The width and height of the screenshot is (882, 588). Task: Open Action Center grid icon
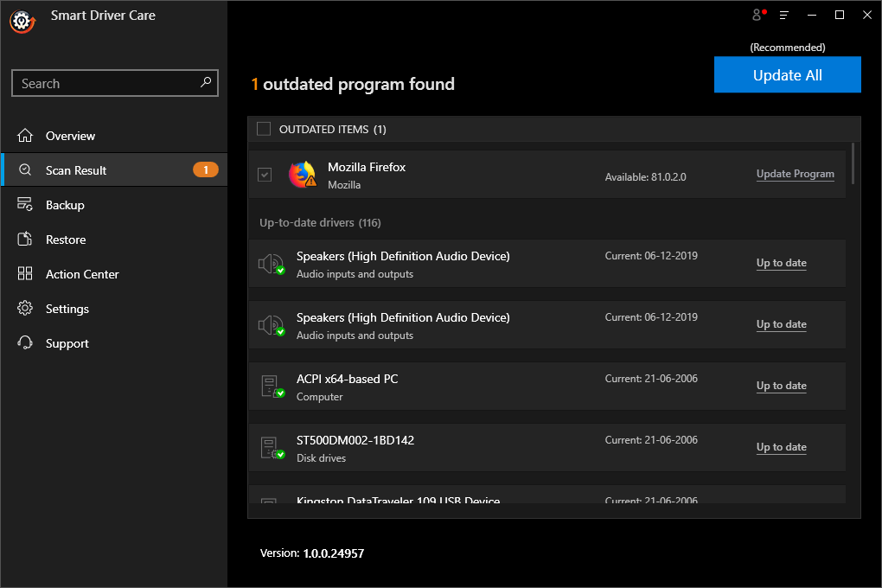(x=25, y=274)
